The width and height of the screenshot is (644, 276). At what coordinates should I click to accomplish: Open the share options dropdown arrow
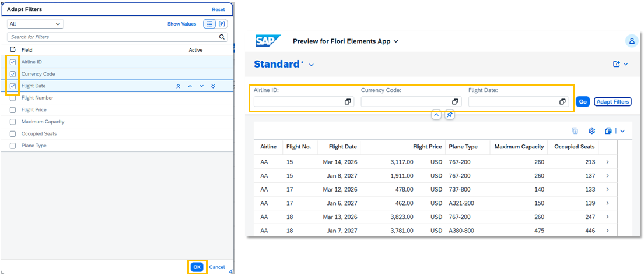tap(626, 64)
